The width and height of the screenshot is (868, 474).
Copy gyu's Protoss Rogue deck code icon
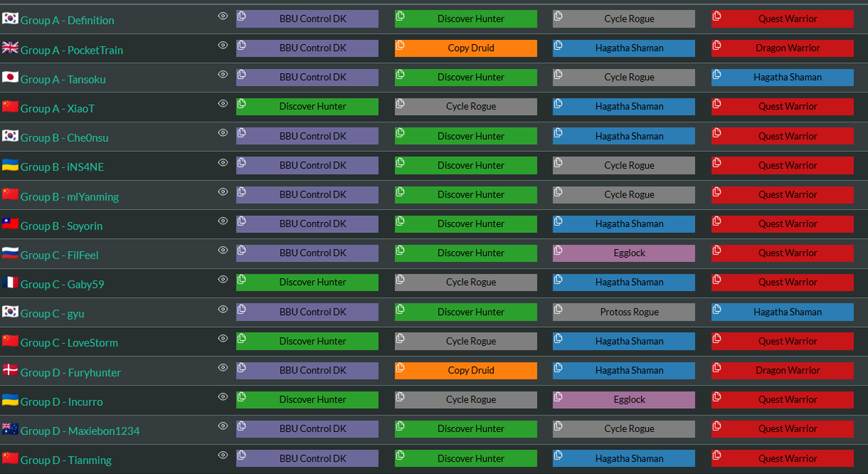[558, 308]
